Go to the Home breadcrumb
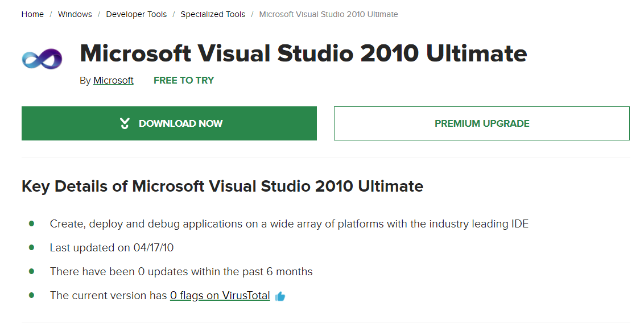The width and height of the screenshot is (644, 323). pyautogui.click(x=32, y=14)
